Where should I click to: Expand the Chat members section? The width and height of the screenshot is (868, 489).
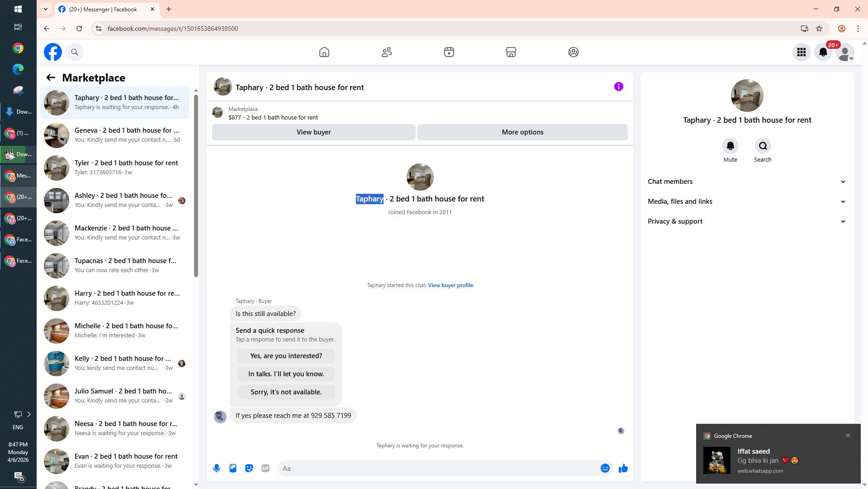[x=747, y=182]
